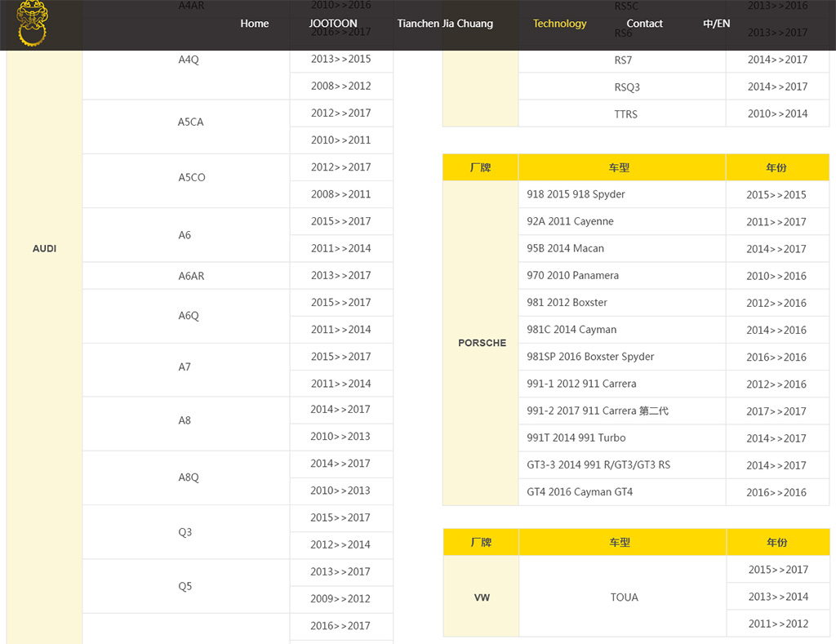Click the AUDI brand cell
The width and height of the screenshot is (836, 644).
[44, 248]
